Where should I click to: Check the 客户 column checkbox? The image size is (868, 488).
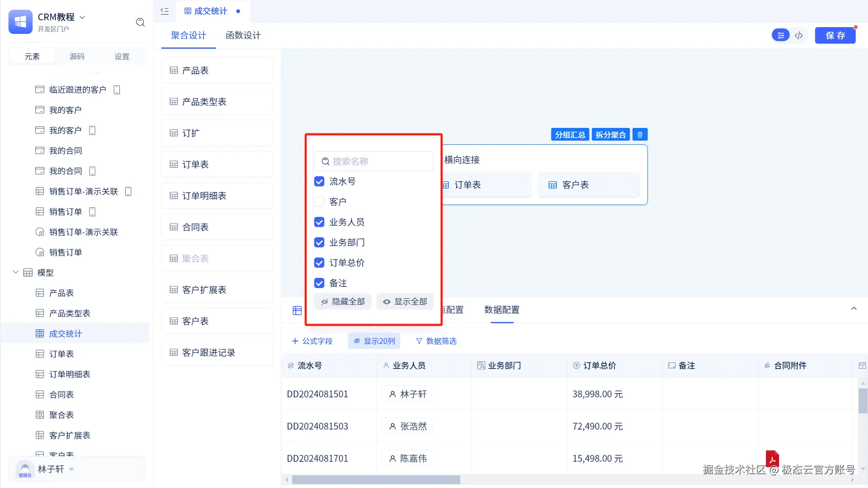[319, 202]
